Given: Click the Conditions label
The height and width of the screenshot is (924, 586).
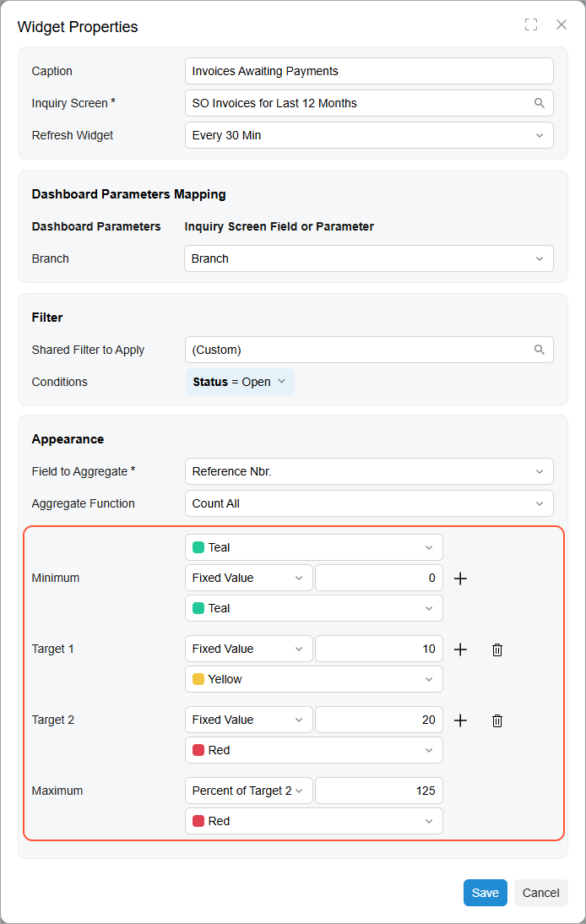Looking at the screenshot, I should 59,382.
